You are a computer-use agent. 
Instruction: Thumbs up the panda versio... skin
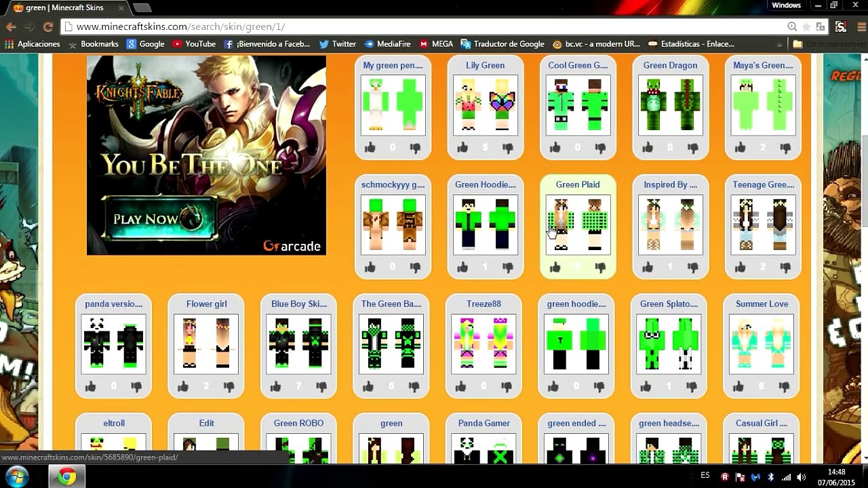(91, 386)
